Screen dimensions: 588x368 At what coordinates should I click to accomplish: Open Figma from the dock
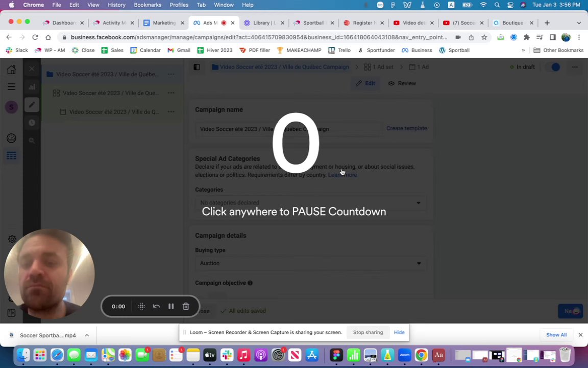click(x=336, y=355)
